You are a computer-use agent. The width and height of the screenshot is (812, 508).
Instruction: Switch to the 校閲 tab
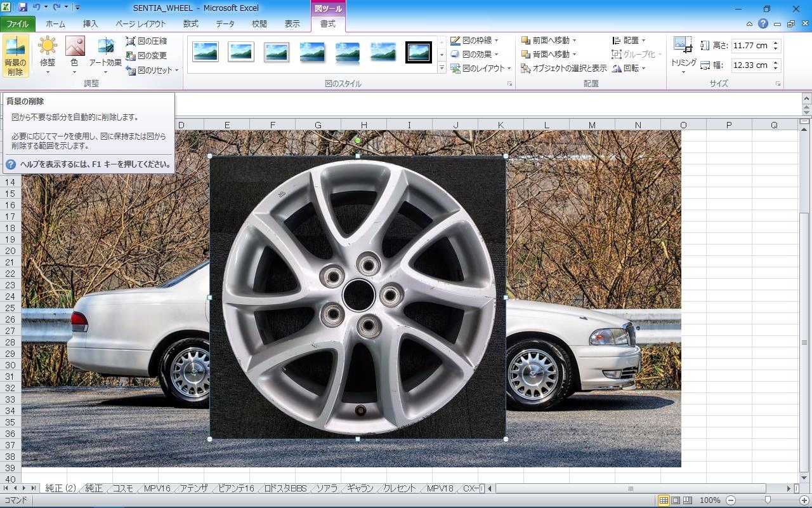click(x=259, y=24)
